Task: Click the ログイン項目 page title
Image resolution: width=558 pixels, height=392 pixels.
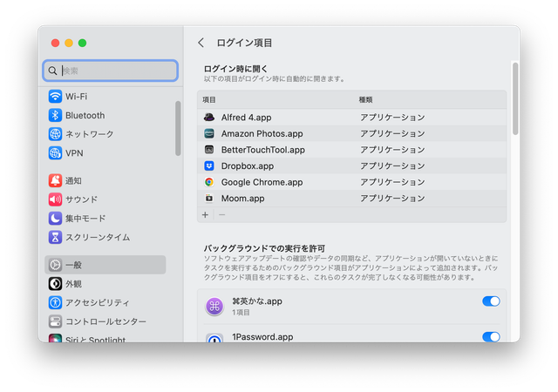Action: click(244, 43)
